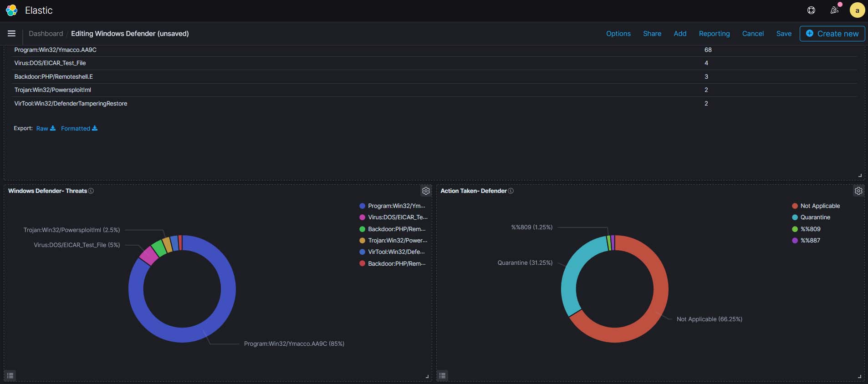
Task: Click the Create new button
Action: point(832,34)
